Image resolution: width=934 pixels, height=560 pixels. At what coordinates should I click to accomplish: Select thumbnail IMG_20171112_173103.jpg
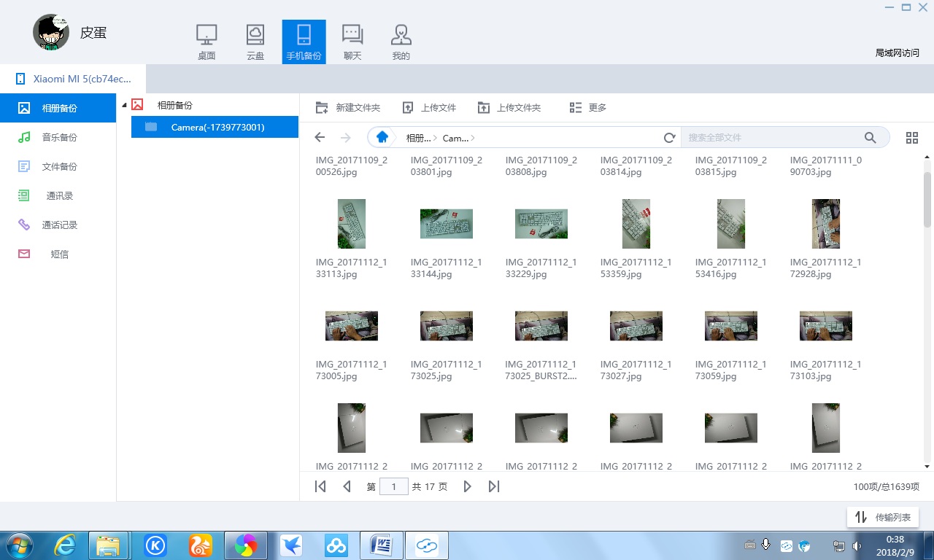point(826,326)
